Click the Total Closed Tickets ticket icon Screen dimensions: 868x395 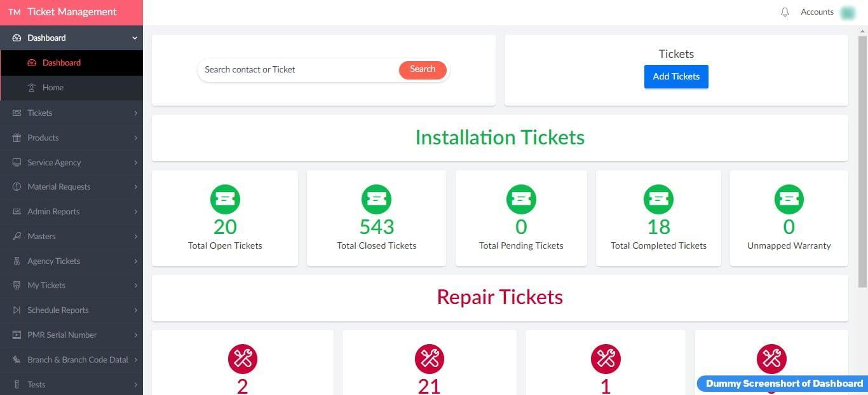[376, 199]
